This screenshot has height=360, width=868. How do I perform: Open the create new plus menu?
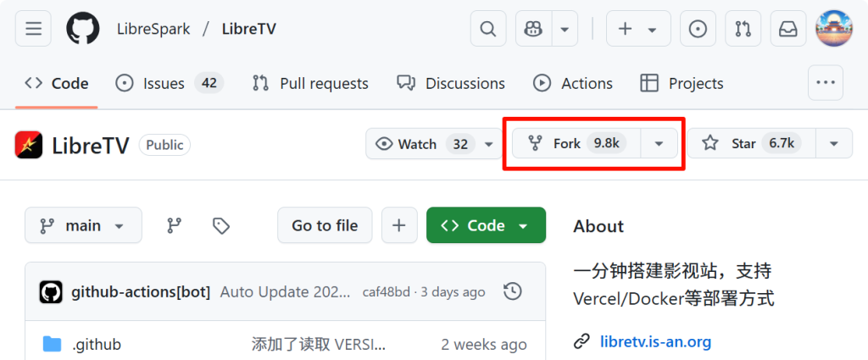tap(638, 28)
